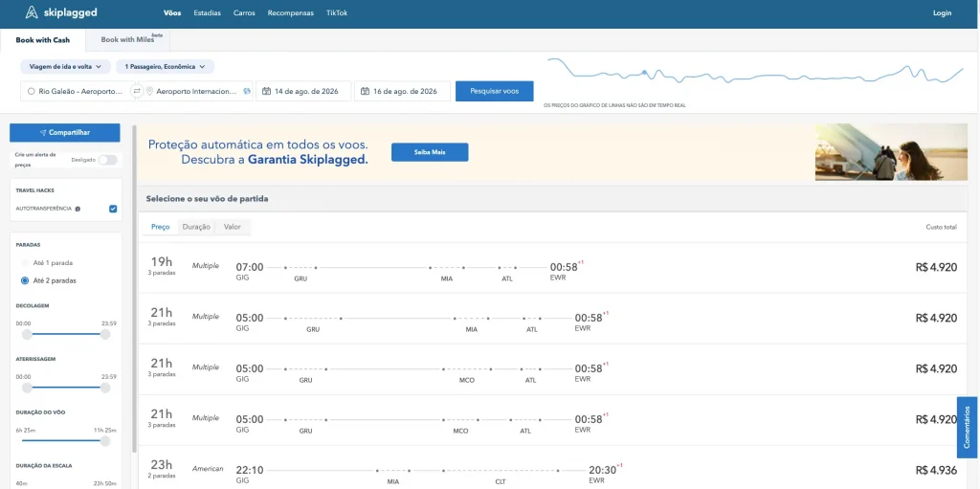
Task: Click the Autotransferência info icon
Action: (x=78, y=209)
